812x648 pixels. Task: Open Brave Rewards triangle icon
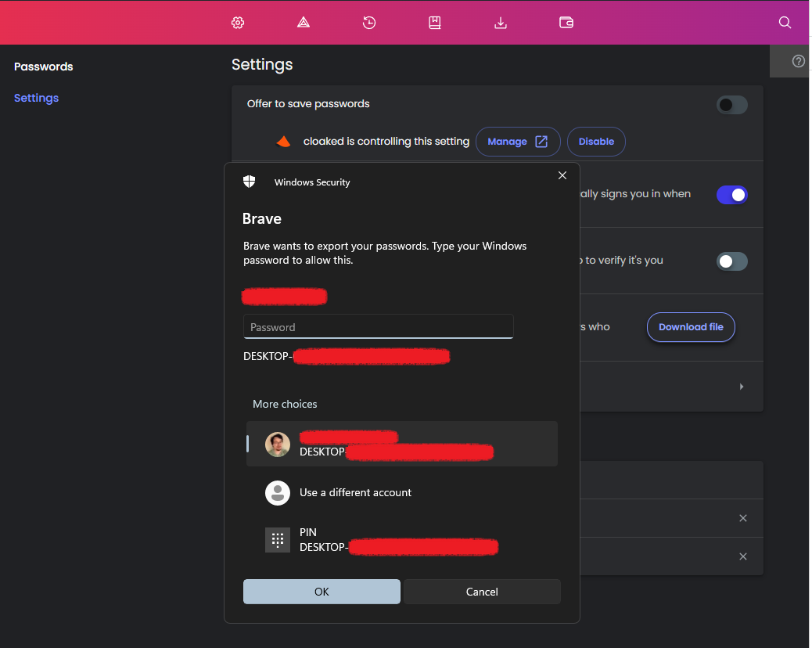click(x=304, y=23)
